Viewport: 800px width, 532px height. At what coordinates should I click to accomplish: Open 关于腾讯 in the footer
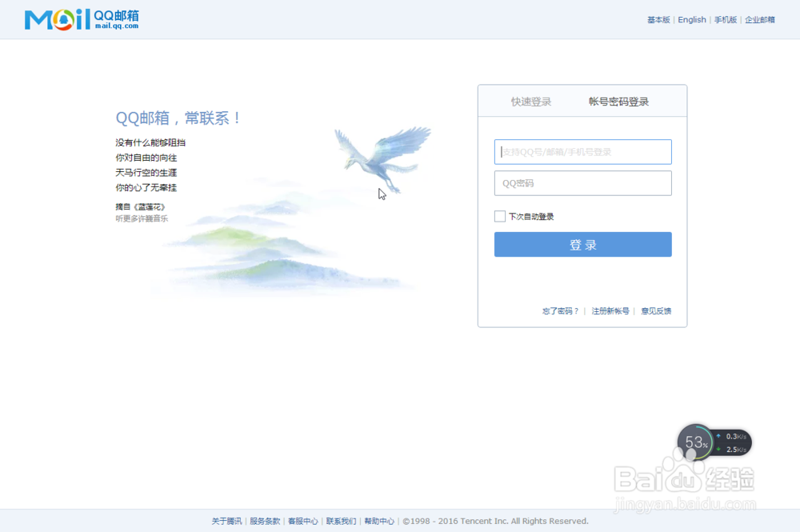pos(226,522)
